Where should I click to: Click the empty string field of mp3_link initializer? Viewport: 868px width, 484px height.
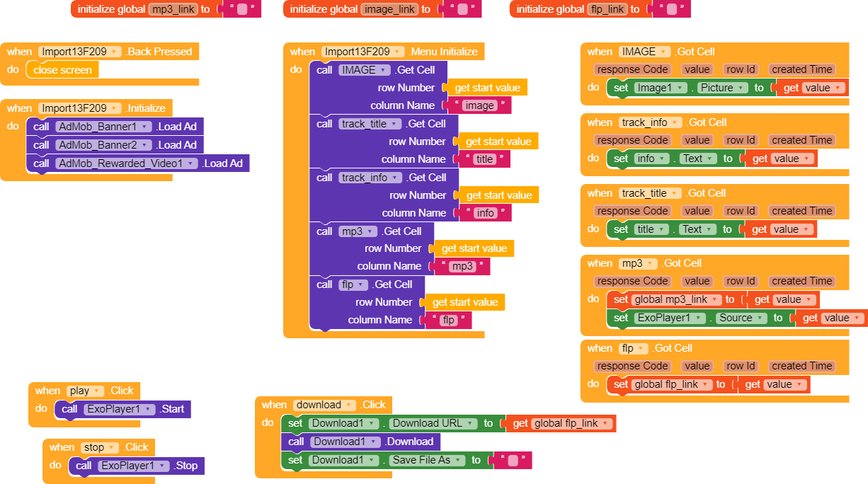242,9
